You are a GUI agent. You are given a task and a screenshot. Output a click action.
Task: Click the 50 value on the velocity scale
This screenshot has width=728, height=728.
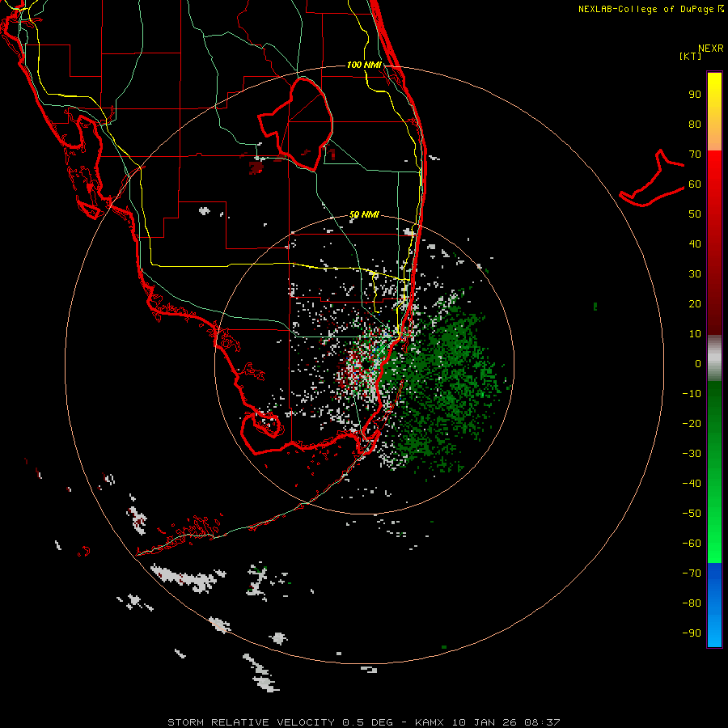point(695,214)
